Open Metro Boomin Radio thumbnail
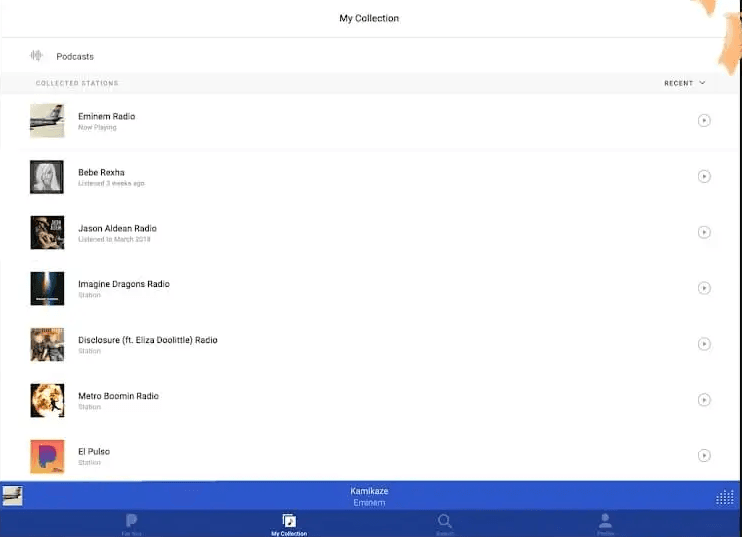Viewport: 742px width, 537px height. (47, 400)
